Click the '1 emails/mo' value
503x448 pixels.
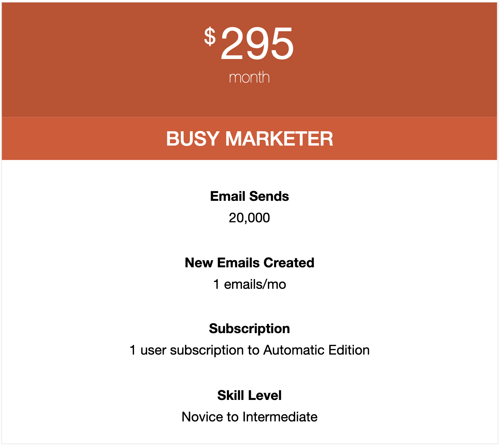click(x=249, y=284)
